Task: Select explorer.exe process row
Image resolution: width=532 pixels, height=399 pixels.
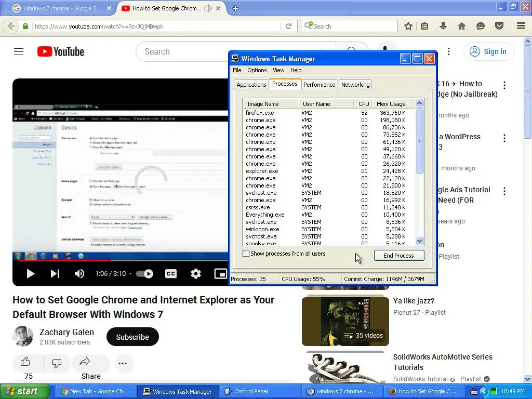Action: 328,171
